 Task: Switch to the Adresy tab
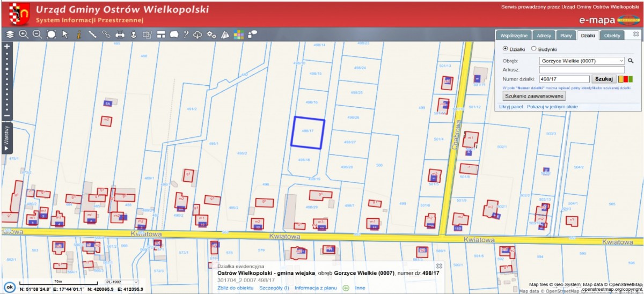[x=544, y=35]
